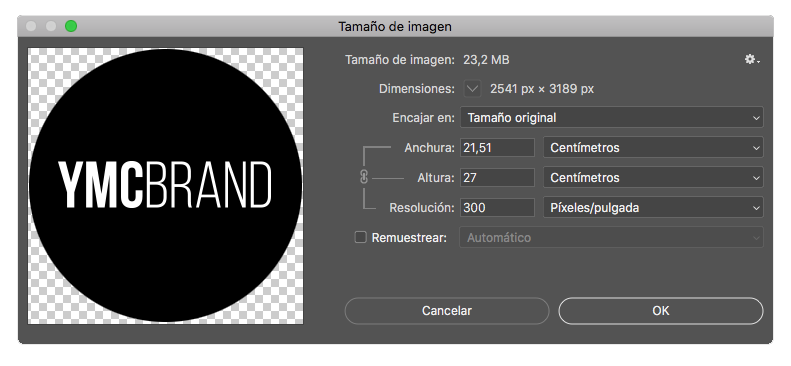Click the Anchura value field
This screenshot has width=791, height=366.
(497, 148)
